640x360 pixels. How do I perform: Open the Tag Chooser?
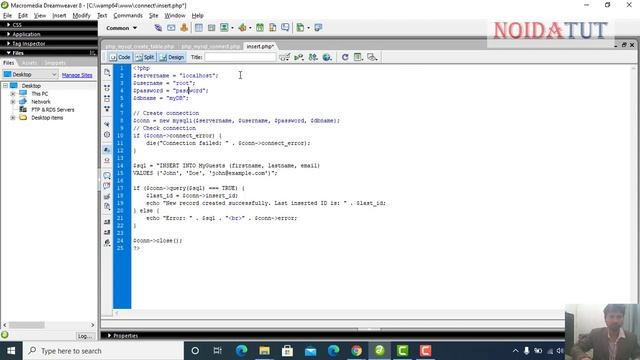click(318, 28)
